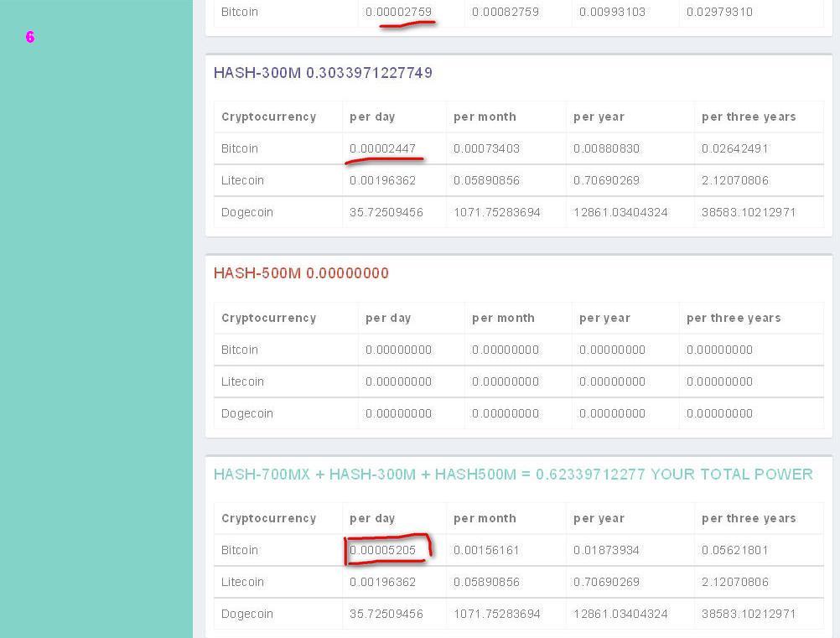Screen dimensions: 840x638
Task: Click Litecoin per month zero in HASH-500M table
Action: [506, 382]
